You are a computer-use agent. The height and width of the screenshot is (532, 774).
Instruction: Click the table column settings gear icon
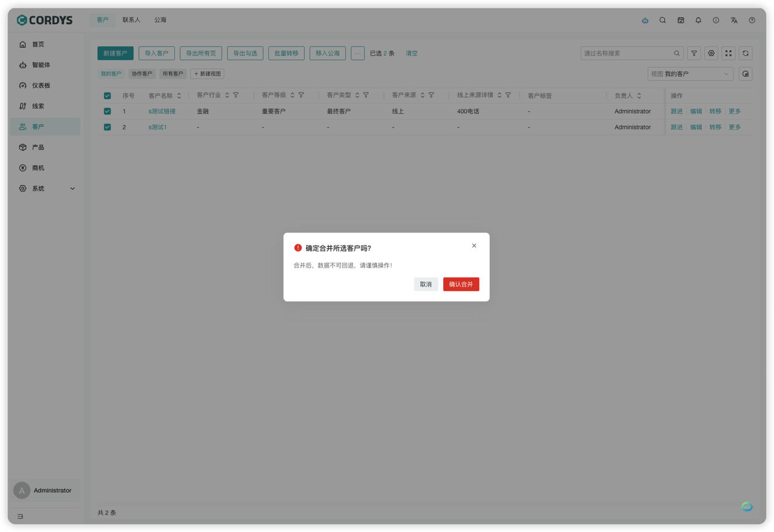(712, 53)
